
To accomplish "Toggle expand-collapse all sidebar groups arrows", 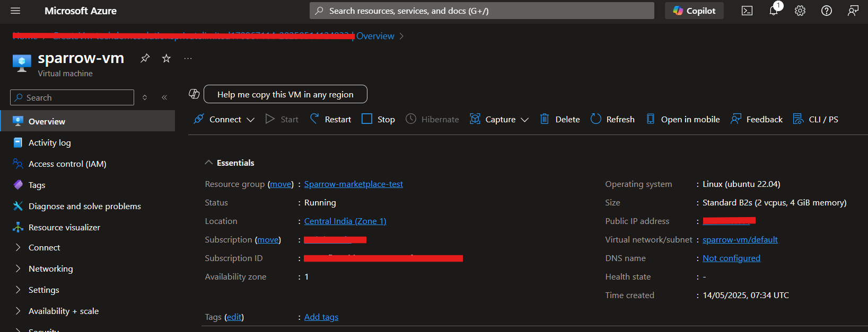I will [x=145, y=97].
